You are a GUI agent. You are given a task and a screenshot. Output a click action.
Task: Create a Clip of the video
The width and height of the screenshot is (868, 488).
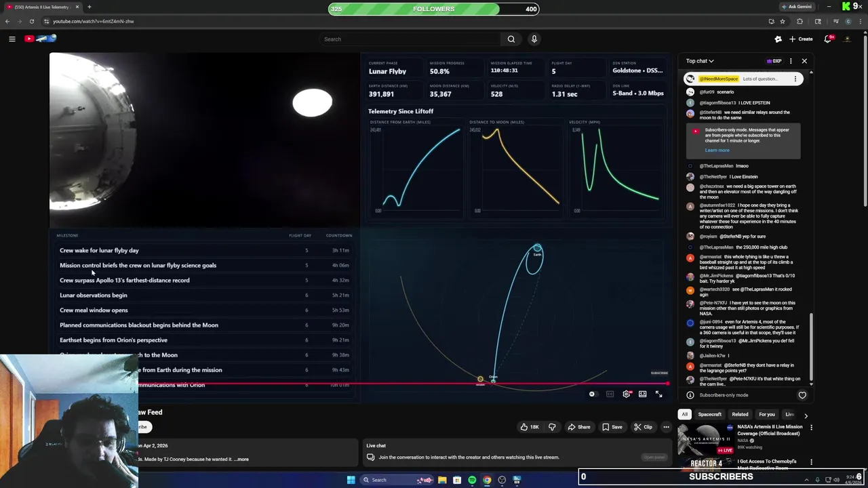(x=643, y=427)
